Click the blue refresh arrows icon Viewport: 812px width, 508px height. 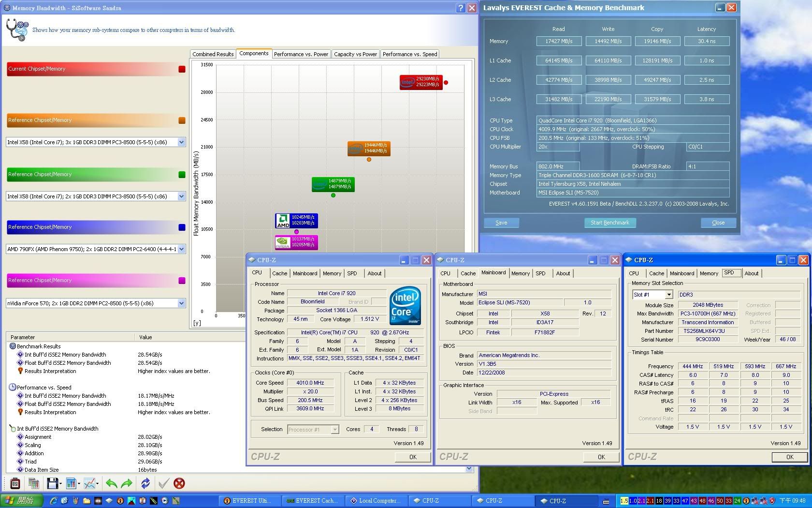click(145, 483)
